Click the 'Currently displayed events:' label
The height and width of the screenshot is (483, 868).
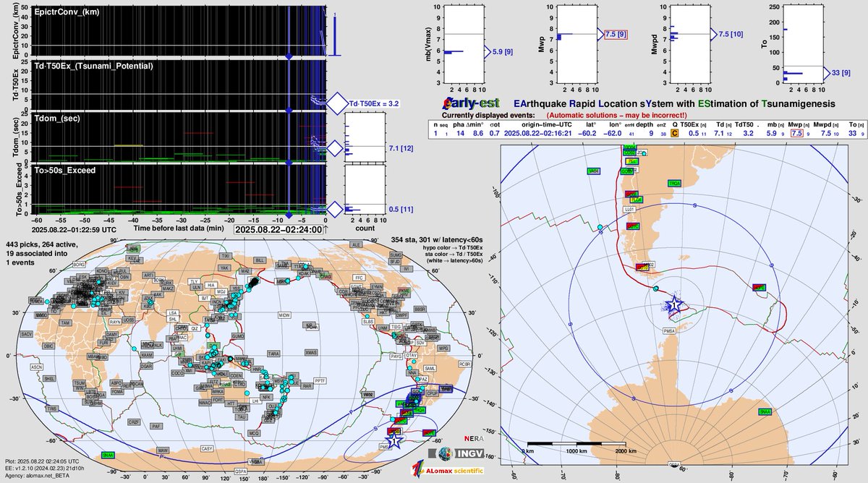click(489, 115)
